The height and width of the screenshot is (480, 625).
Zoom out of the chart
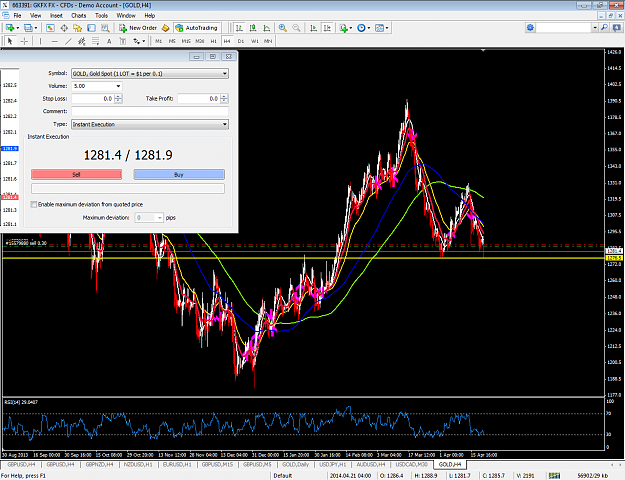[x=296, y=28]
